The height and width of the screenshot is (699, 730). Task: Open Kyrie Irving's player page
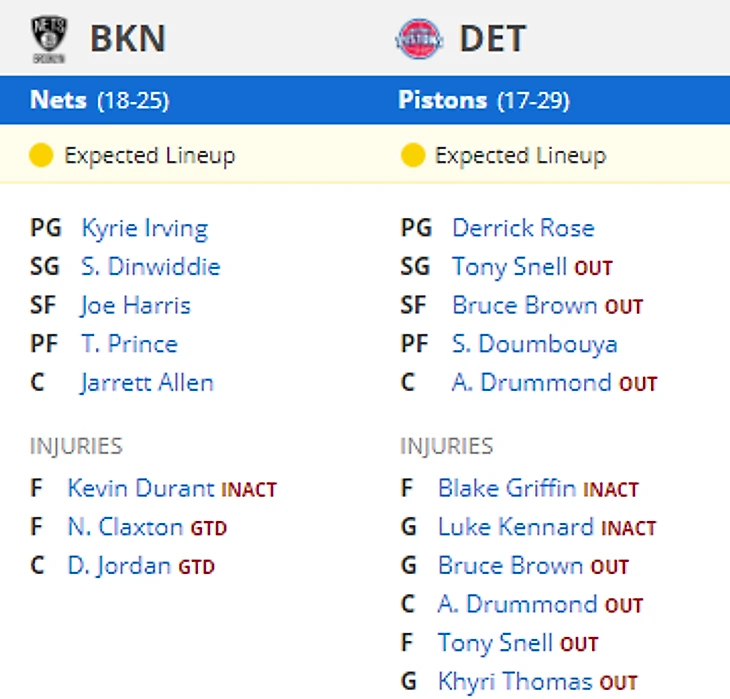[145, 228]
